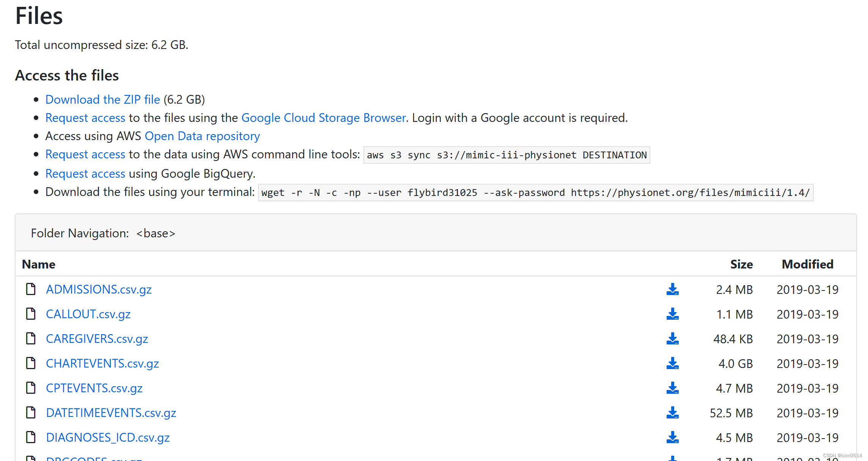Screen dimensions: 868x461
Task: Click download icon for DIAGNOSES_ICD.csv.gz
Action: click(672, 437)
